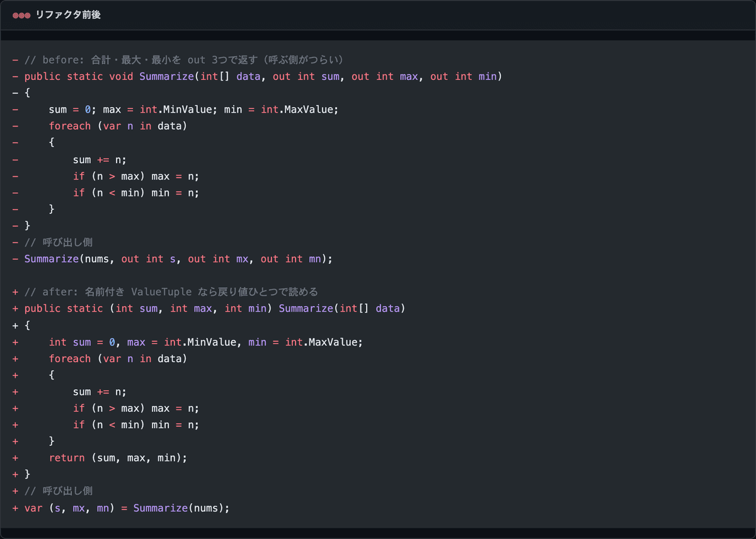Click the removed 'sum = 0; max = int.MinValue' line
Screen dimensions: 756x539
coord(194,110)
